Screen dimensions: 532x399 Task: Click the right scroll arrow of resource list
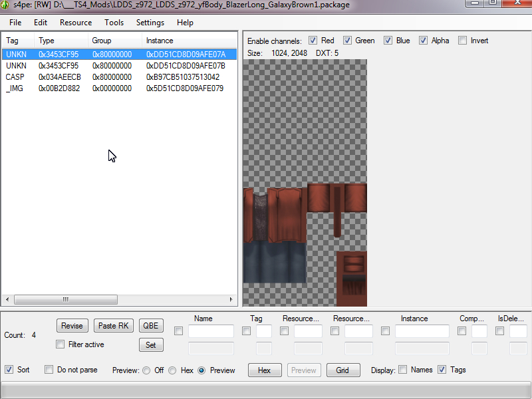point(231,299)
